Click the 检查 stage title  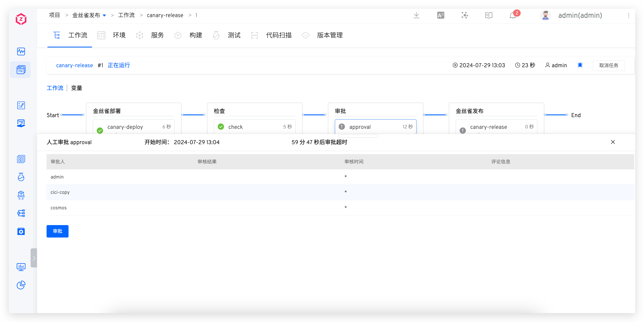[219, 111]
